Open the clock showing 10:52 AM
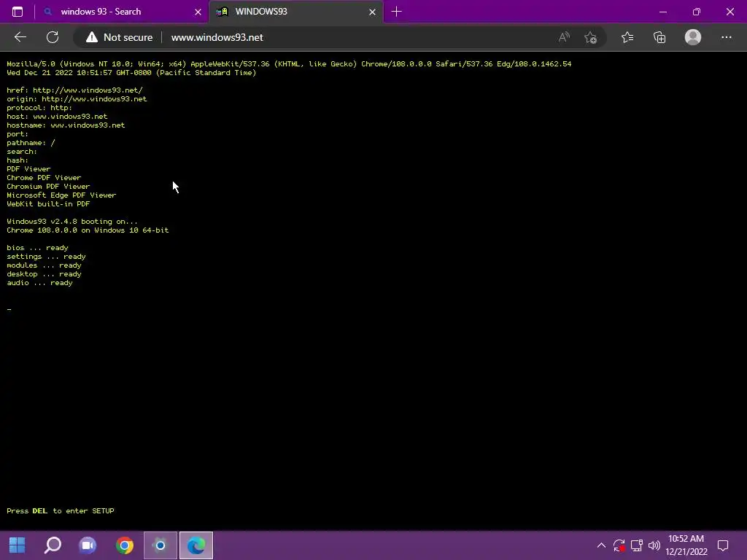The height and width of the screenshot is (560, 747). 686,545
